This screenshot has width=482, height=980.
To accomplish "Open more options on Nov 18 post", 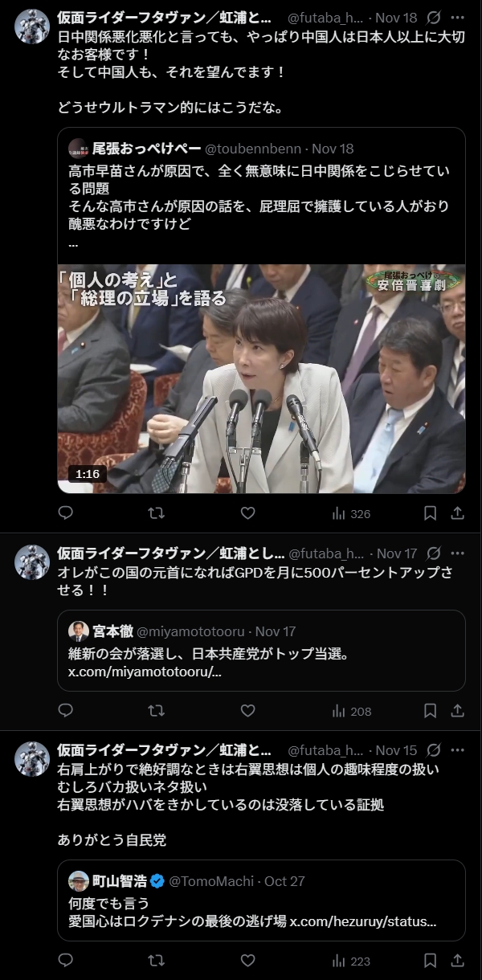I will pos(457,17).
